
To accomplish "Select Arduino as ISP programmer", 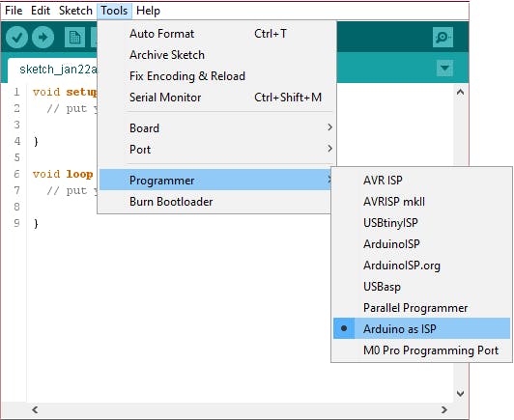I will (x=422, y=328).
